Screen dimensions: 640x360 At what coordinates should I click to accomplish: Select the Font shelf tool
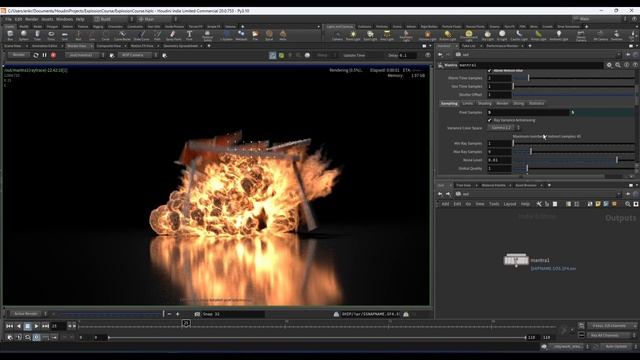[x=189, y=36]
